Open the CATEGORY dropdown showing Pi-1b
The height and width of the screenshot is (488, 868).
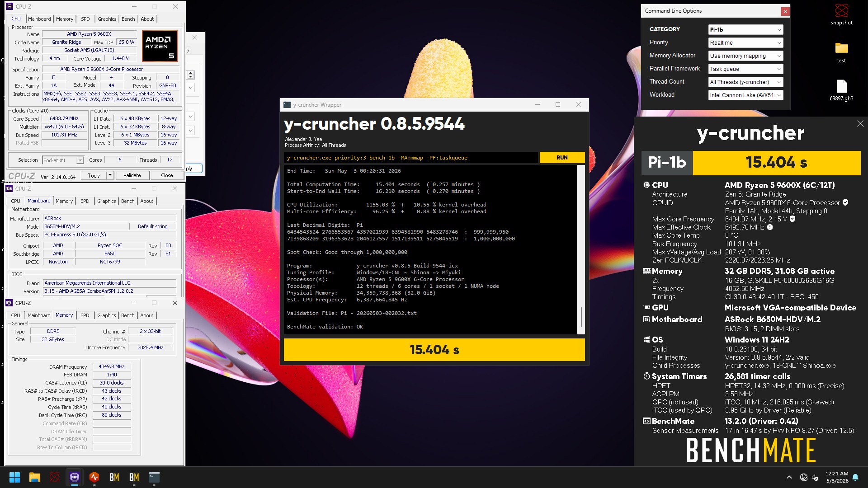coord(745,29)
